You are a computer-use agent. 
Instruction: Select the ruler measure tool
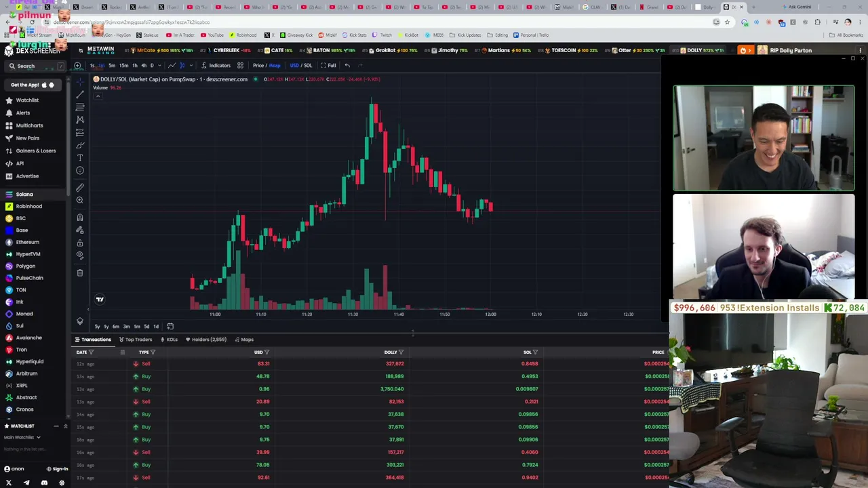[x=80, y=188]
